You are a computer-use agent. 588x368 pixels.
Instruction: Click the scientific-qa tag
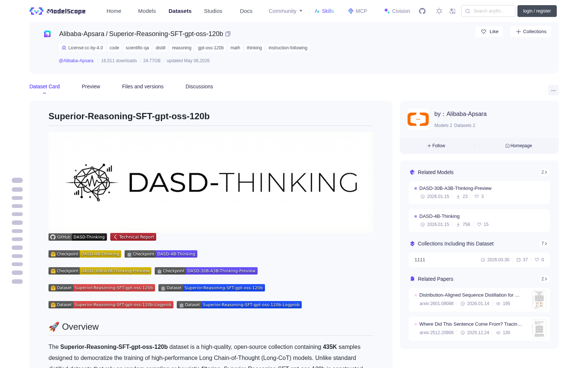coord(137,48)
